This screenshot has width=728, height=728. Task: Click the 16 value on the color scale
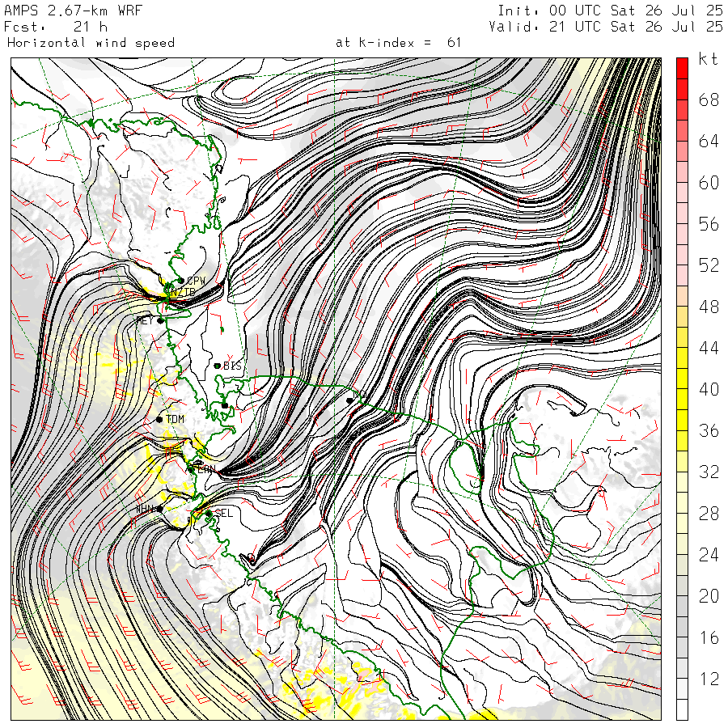709,638
